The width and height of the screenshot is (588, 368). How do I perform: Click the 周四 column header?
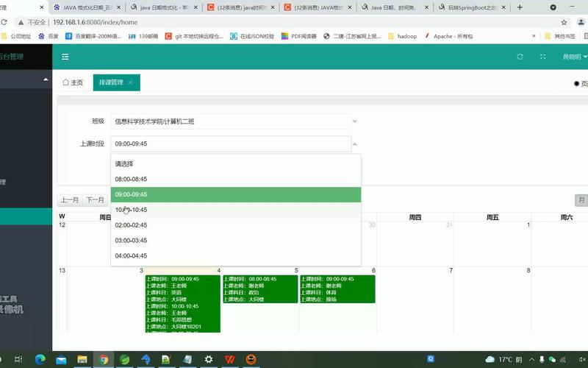(x=415, y=217)
